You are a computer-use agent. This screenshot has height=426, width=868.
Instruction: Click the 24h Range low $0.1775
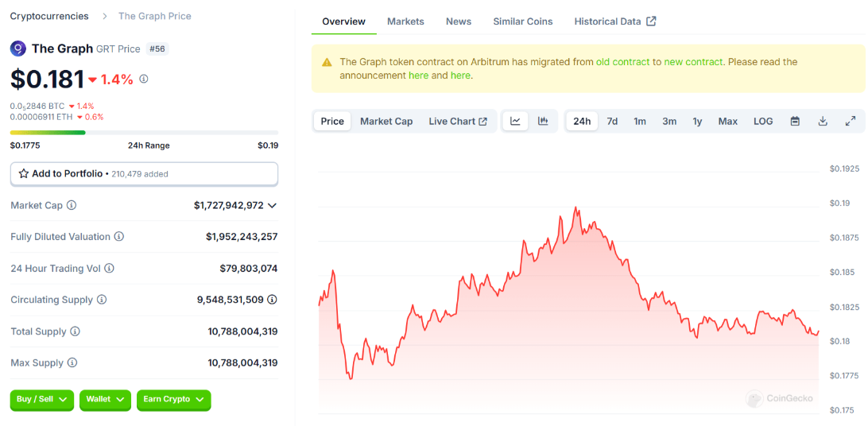tap(25, 145)
